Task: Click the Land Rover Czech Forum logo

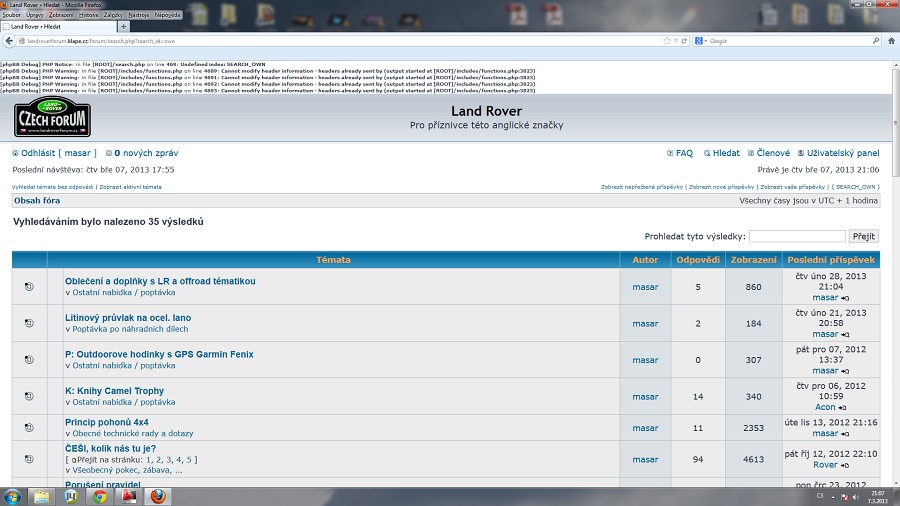Action: pyautogui.click(x=52, y=117)
